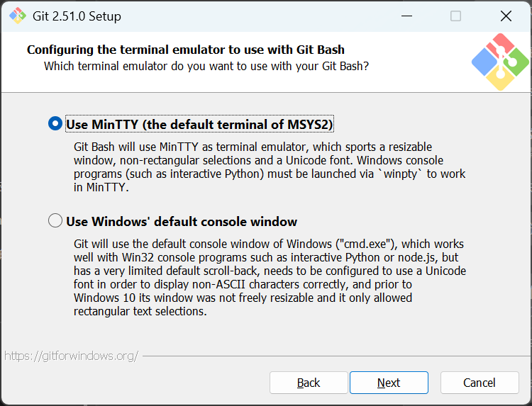
Task: Click the large Git logo in the header
Action: [x=500, y=62]
